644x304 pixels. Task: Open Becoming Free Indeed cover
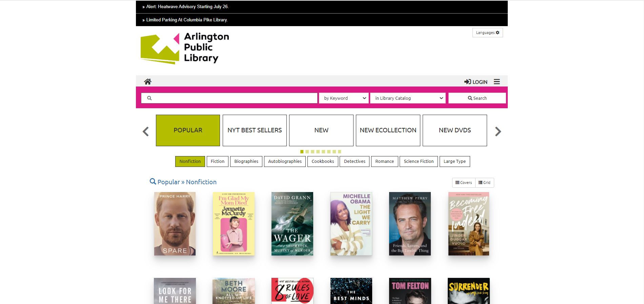[469, 224]
